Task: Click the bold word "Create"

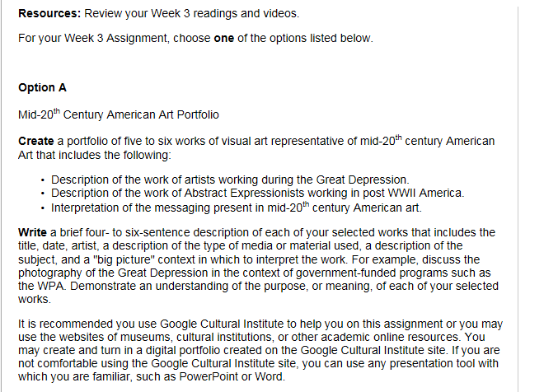Action: [35, 142]
